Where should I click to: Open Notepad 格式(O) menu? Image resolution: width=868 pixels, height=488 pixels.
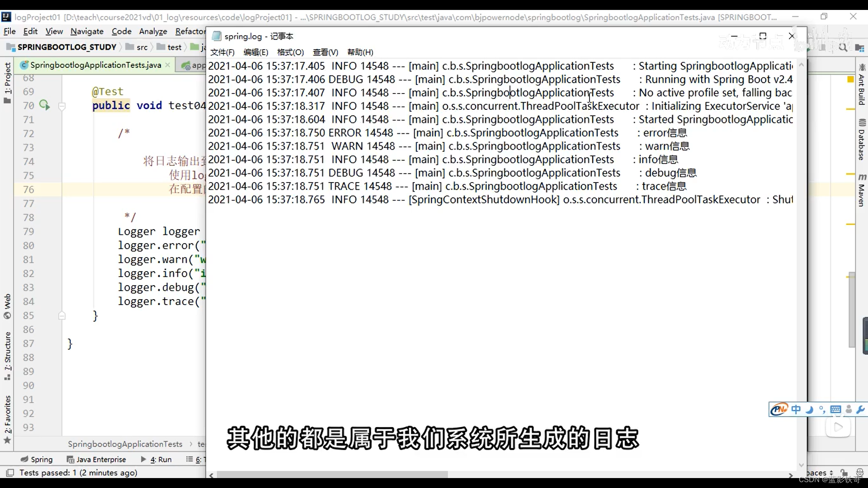click(290, 52)
